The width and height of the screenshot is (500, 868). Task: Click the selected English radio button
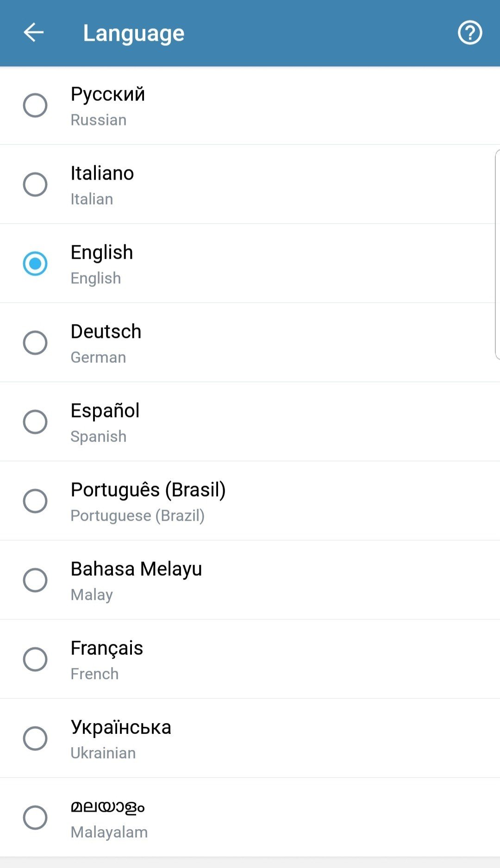pos(35,263)
